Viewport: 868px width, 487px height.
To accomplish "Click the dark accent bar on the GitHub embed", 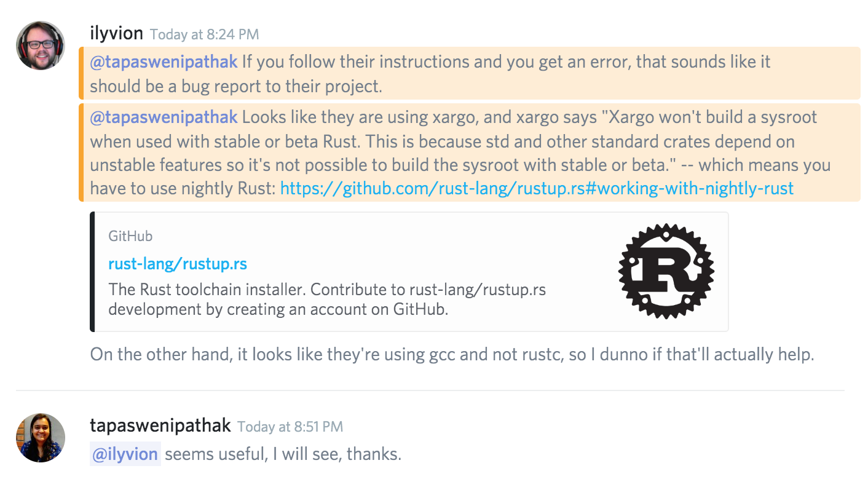I will [x=92, y=271].
